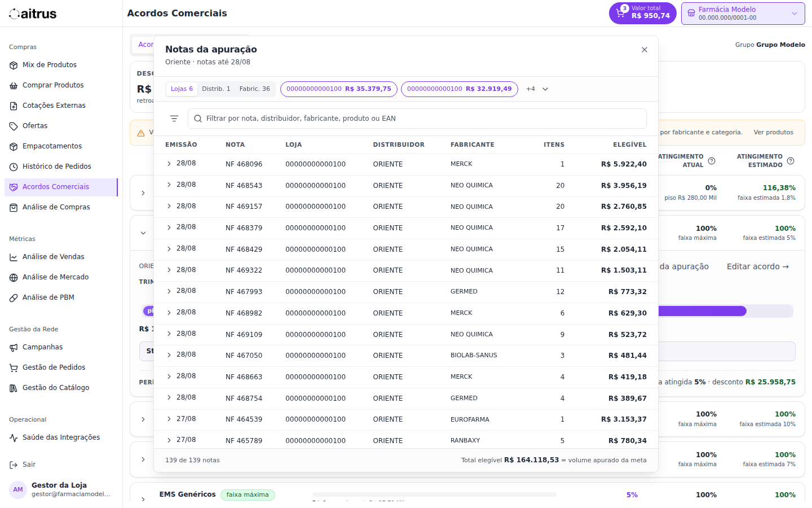This screenshot has height=508, width=812.
Task: Expand row NF 467993
Action: tap(169, 291)
